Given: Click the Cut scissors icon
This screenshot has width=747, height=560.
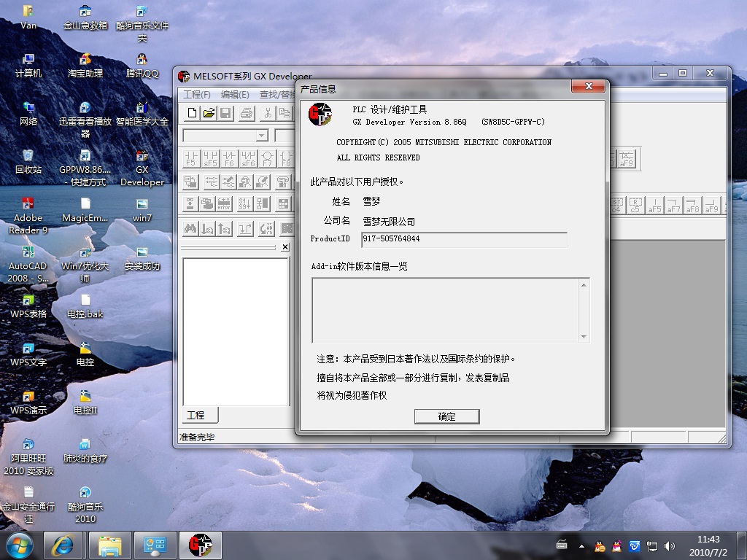Looking at the screenshot, I should [268, 112].
